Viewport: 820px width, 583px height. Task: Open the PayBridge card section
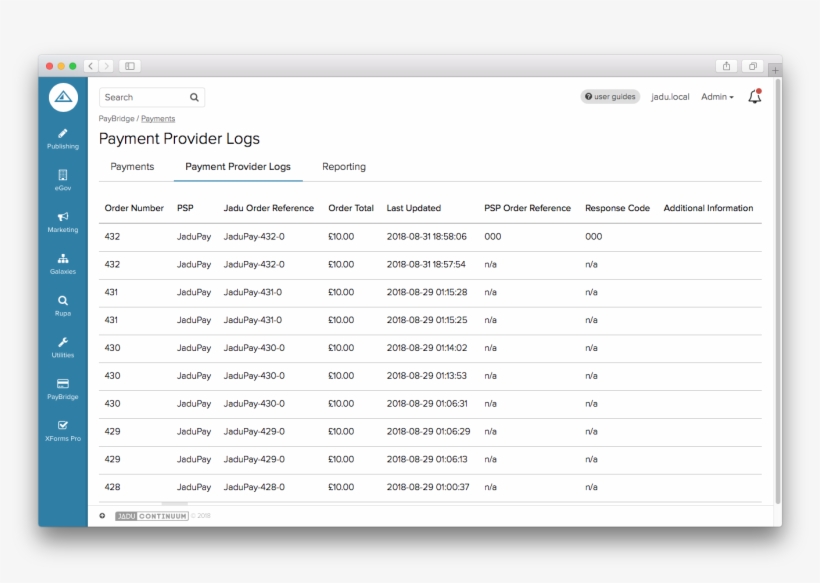[63, 390]
